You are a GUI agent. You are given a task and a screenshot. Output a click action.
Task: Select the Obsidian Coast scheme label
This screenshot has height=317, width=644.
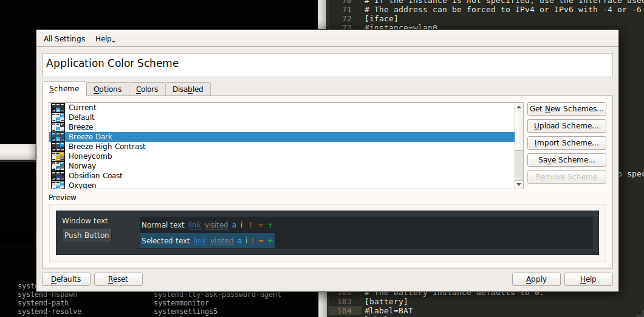[x=96, y=176]
